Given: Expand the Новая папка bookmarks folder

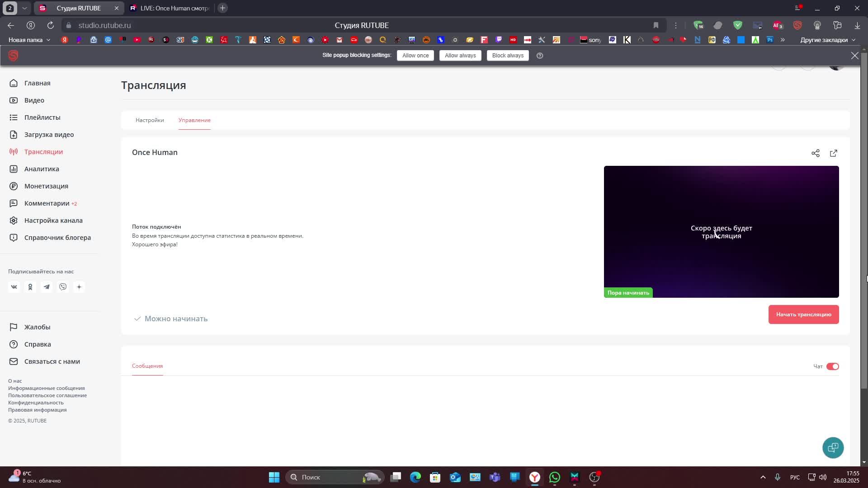Looking at the screenshot, I should click(x=29, y=40).
